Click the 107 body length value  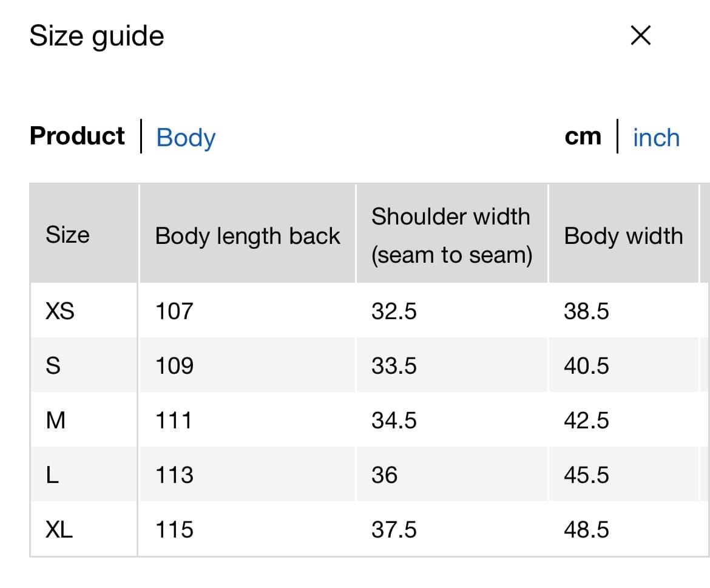click(174, 311)
